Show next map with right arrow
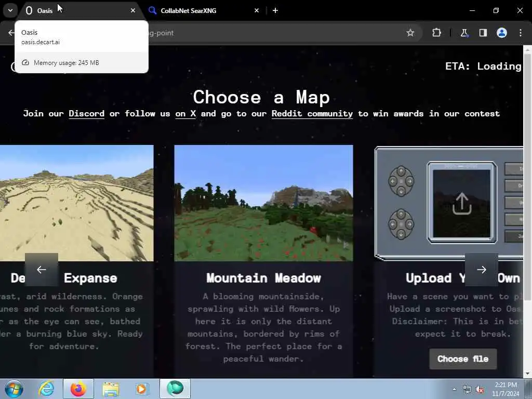532x399 pixels. 482,270
